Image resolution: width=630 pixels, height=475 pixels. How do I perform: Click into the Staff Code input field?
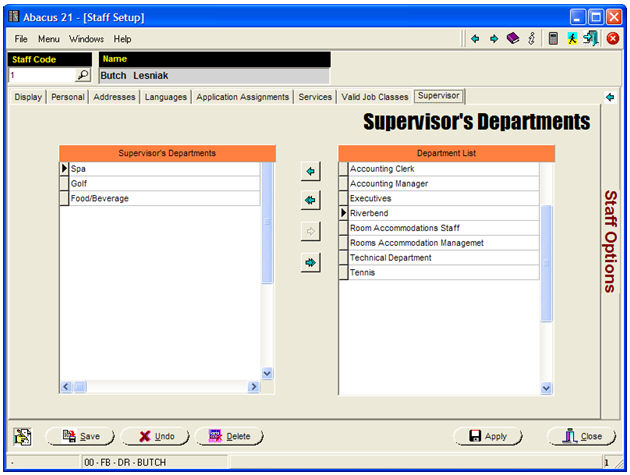pyautogui.click(x=40, y=75)
